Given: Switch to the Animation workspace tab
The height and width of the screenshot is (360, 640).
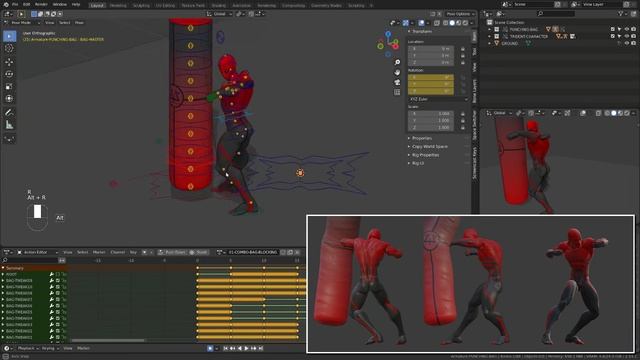Looking at the screenshot, I should tap(241, 6).
